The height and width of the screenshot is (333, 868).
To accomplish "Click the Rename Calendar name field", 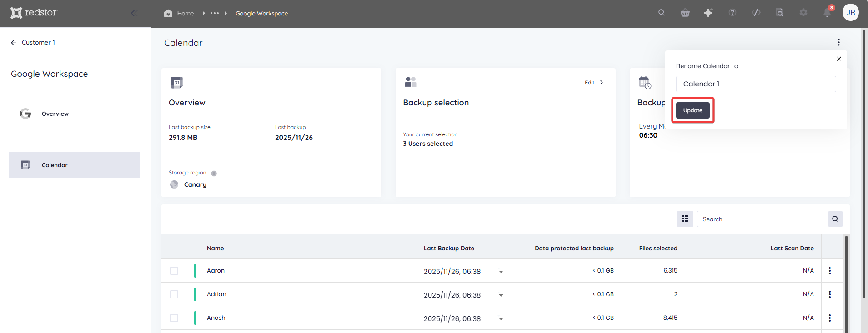I will coord(756,84).
